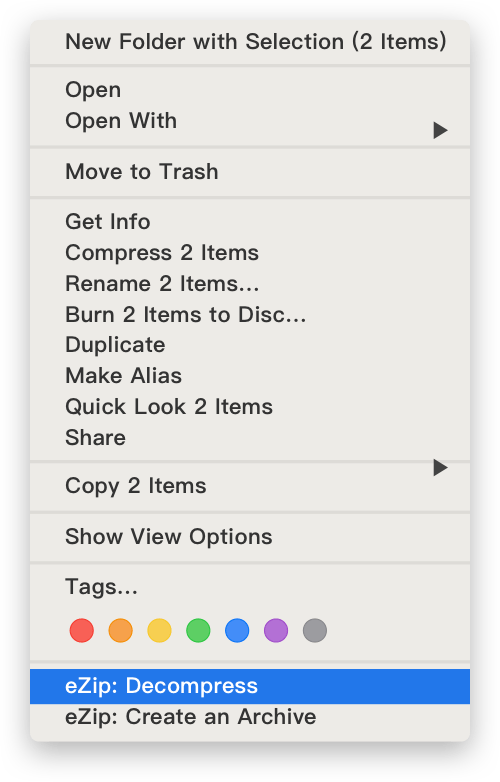Apply the gray tag color

pos(315,630)
